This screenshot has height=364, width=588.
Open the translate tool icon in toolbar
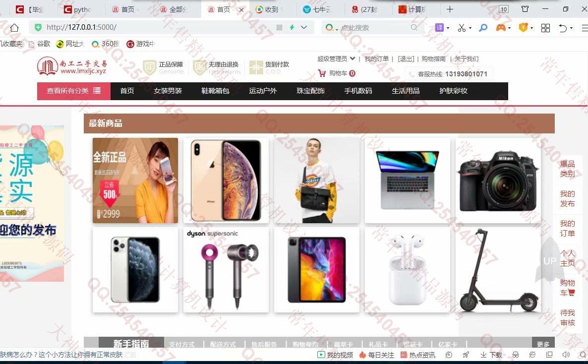(439, 27)
